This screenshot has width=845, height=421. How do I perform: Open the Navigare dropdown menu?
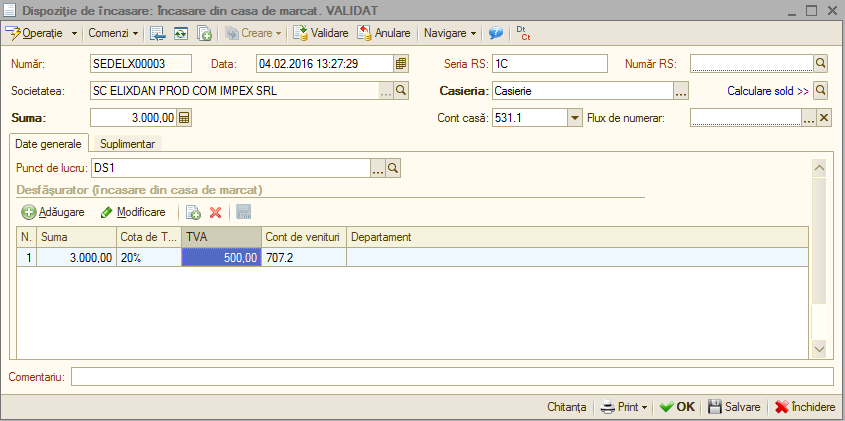click(x=450, y=33)
